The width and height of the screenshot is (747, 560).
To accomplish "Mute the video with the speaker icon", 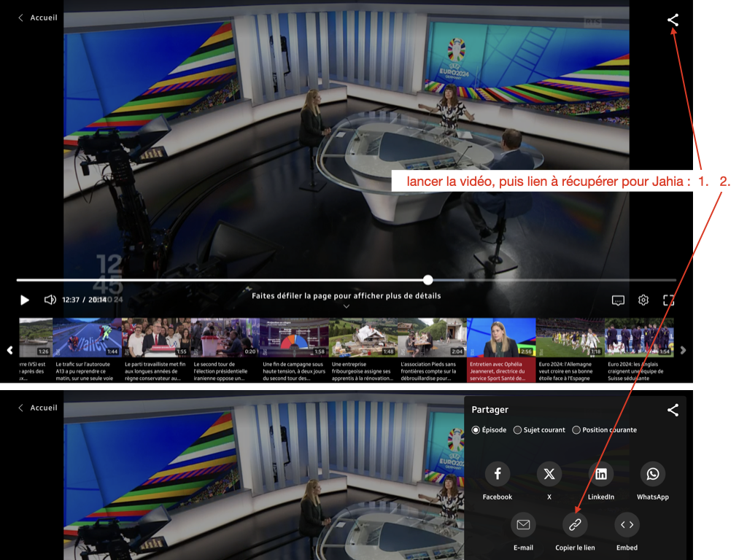I will (x=50, y=300).
